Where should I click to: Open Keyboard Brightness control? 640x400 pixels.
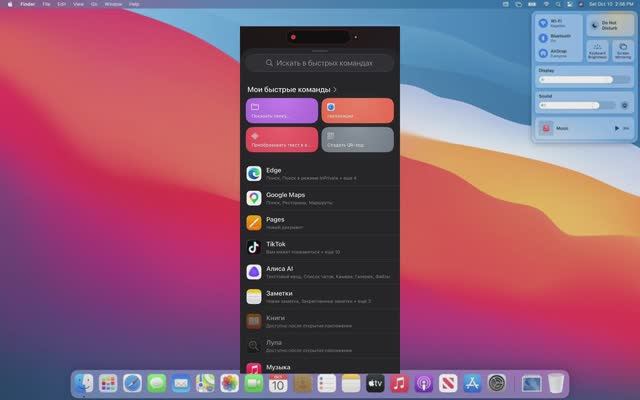tap(597, 51)
